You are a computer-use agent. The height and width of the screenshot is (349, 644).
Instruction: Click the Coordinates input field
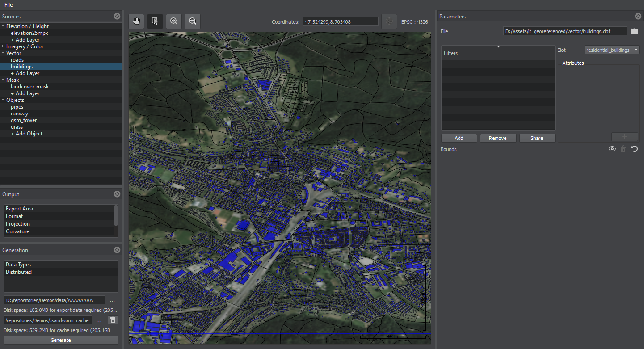341,21
